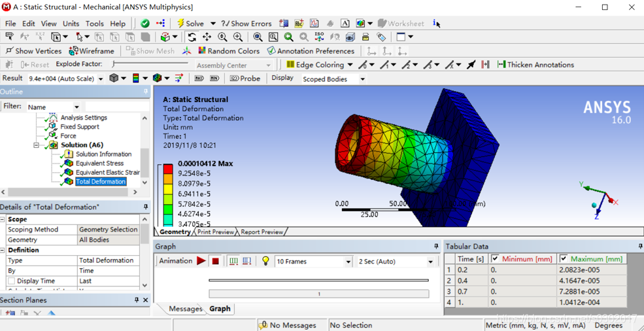
Task: Select Equivalent Stress in the outline
Action: 100,164
